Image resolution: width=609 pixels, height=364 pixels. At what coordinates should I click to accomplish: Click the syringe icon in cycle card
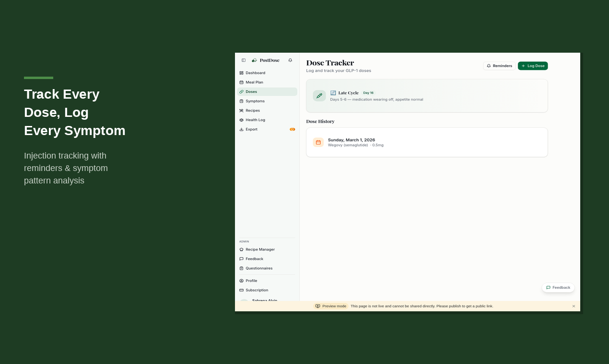319,96
